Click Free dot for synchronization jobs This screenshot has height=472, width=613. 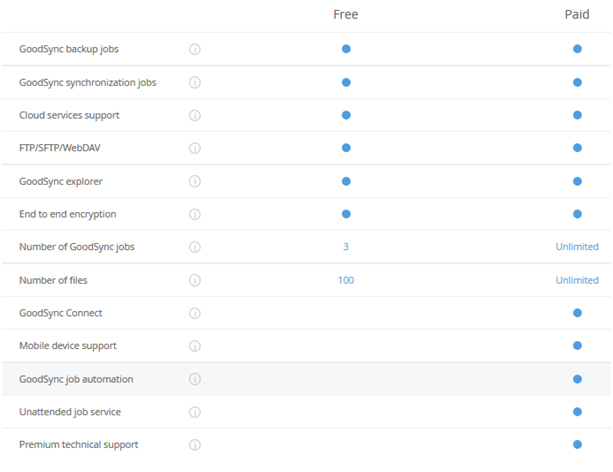click(x=346, y=83)
